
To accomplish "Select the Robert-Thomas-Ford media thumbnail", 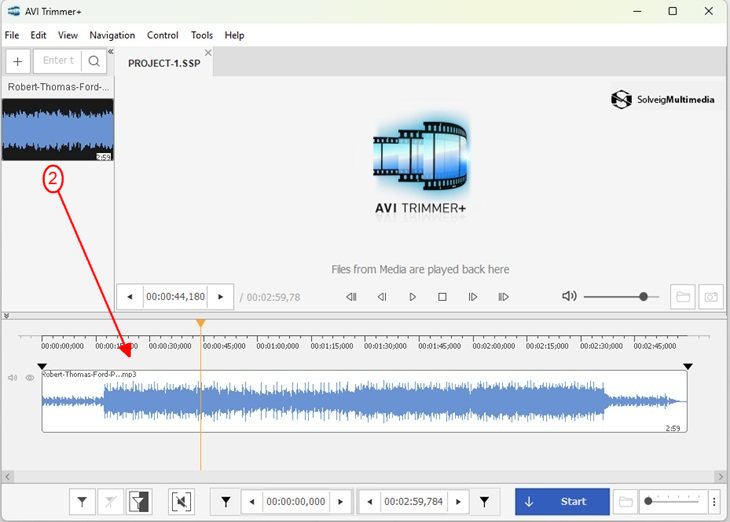I will [58, 129].
